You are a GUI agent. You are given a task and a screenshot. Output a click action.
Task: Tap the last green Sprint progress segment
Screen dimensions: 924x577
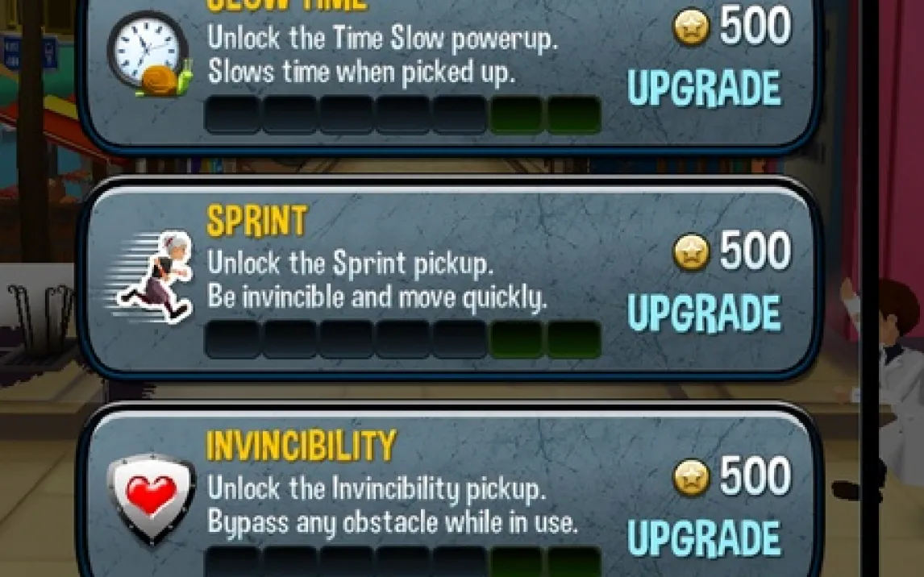pyautogui.click(x=574, y=340)
